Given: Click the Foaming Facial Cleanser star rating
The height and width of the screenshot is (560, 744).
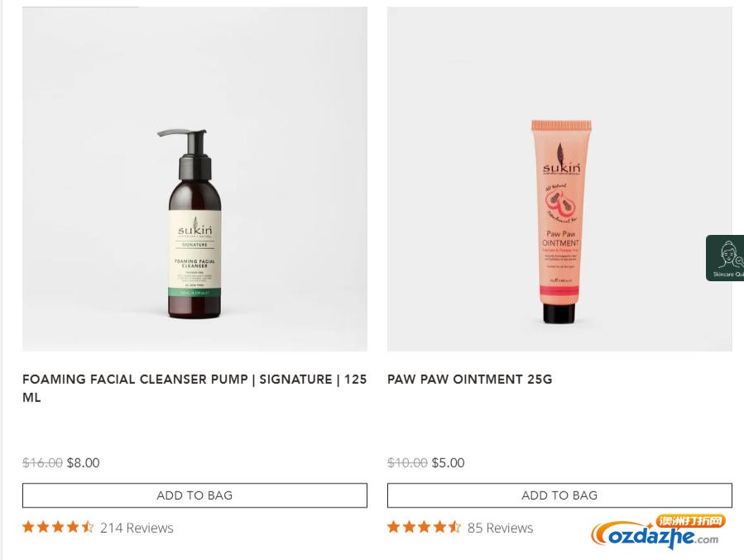Looking at the screenshot, I should (58, 527).
